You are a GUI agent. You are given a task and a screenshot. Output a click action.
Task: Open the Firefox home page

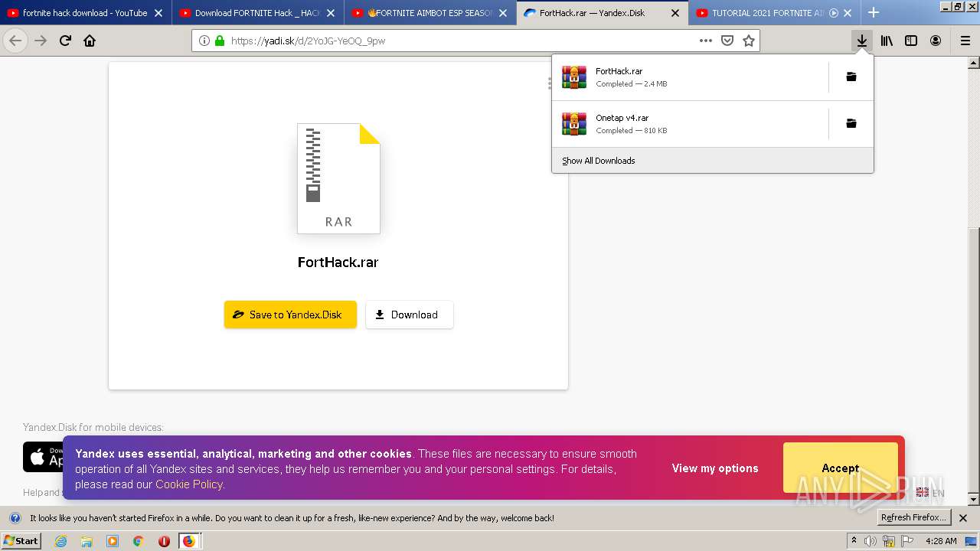90,41
